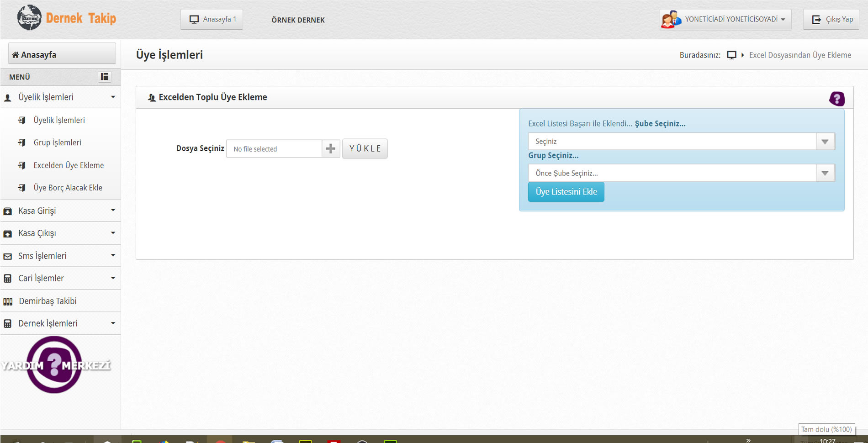Image resolution: width=868 pixels, height=443 pixels.
Task: Open Üye Borç Alacak Ekle item
Action: click(68, 188)
